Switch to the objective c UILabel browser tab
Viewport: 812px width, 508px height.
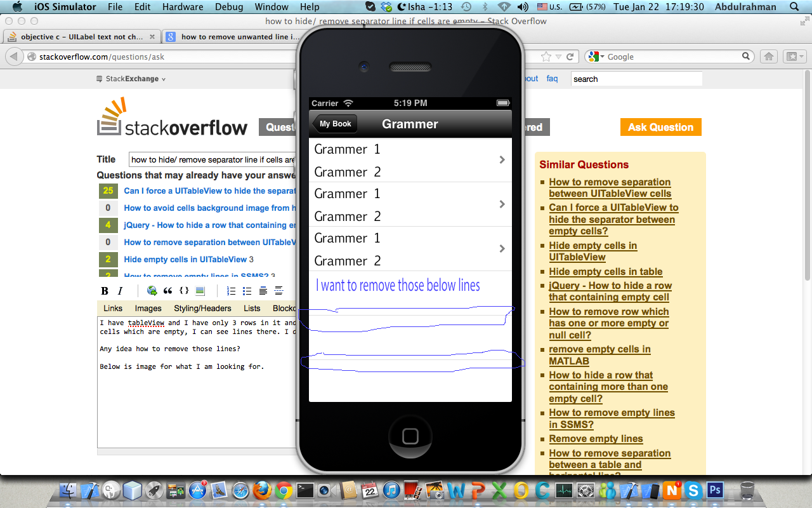pyautogui.click(x=82, y=37)
